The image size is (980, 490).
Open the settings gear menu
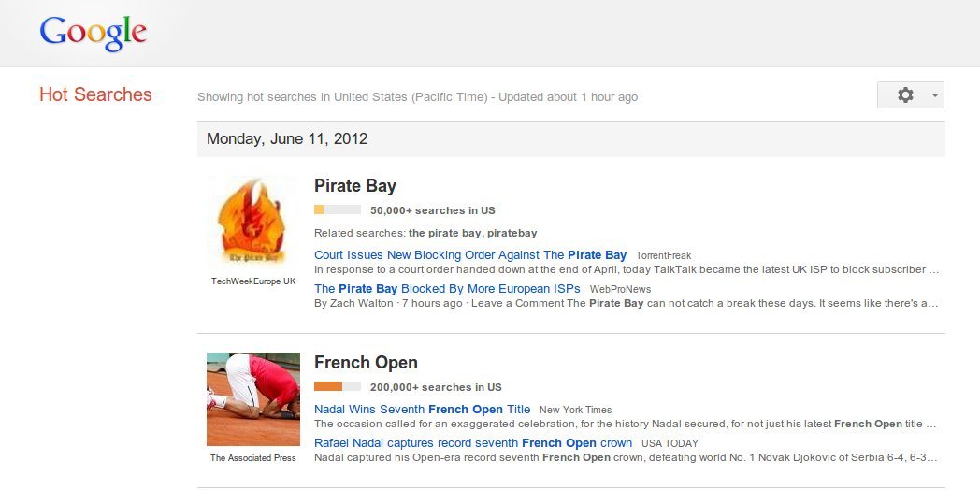904,95
